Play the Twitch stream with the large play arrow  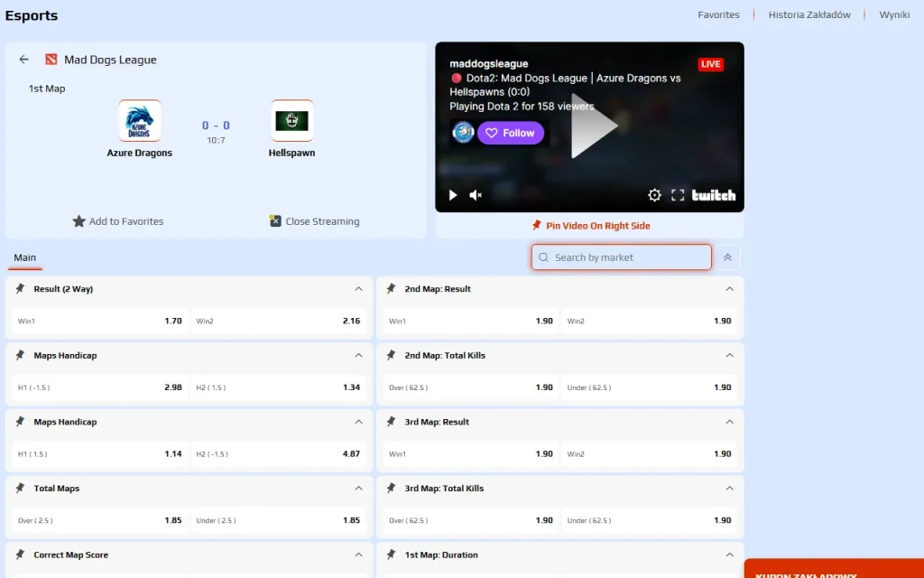[594, 126]
